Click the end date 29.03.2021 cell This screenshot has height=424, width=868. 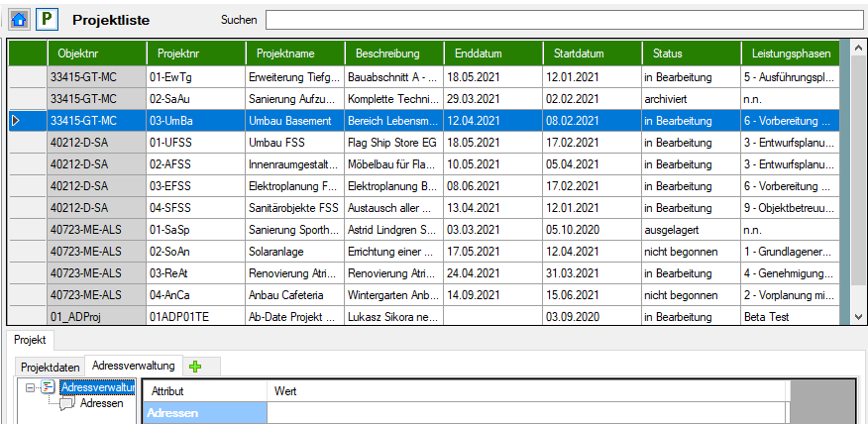click(x=493, y=98)
